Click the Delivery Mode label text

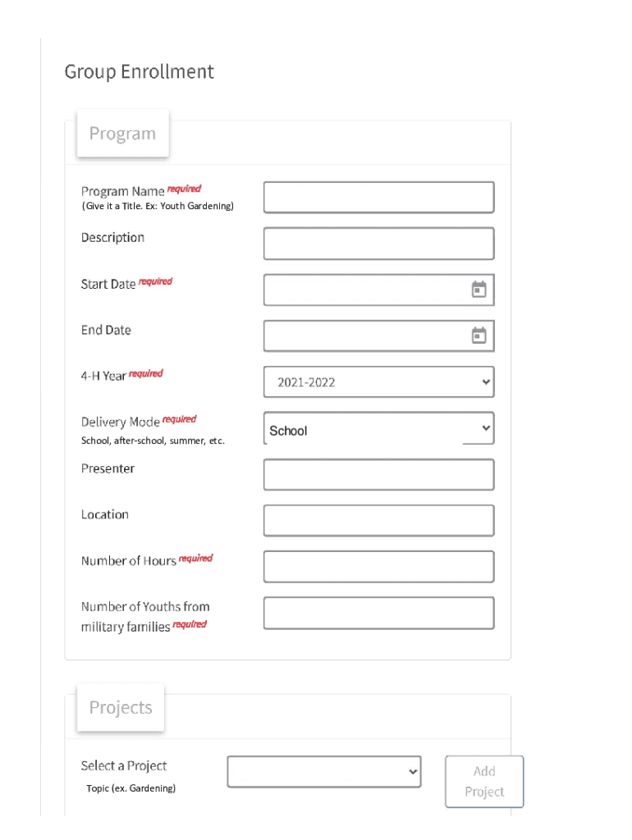tap(120, 422)
